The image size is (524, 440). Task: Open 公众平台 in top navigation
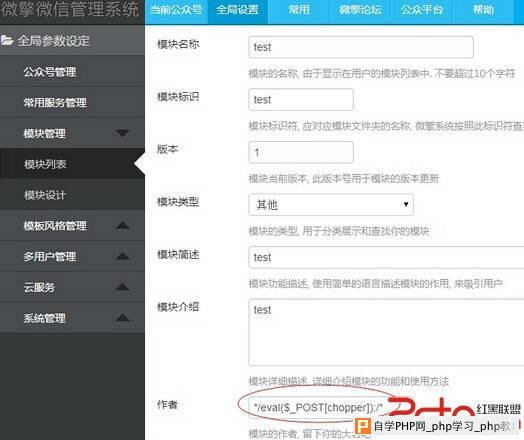click(x=422, y=10)
